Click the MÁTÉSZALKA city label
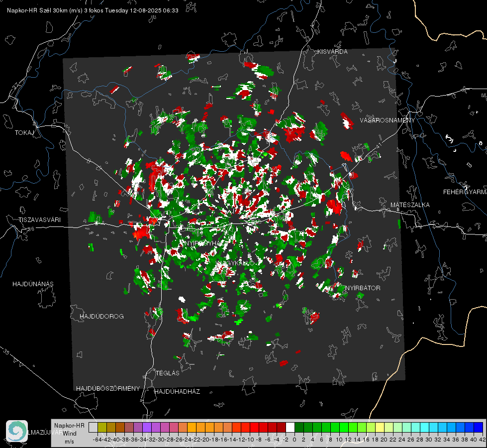The height and width of the screenshot is (448, 487). pos(410,205)
